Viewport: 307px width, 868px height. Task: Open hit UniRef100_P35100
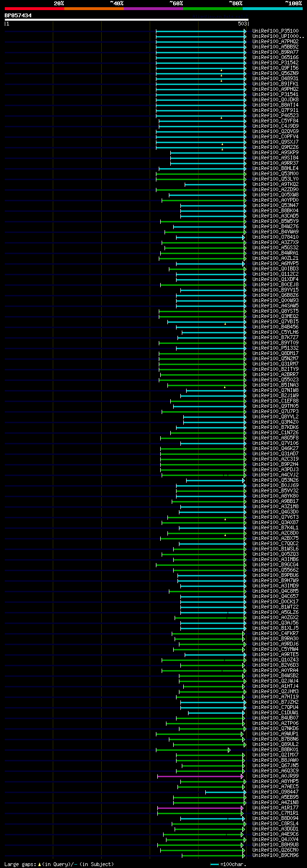click(275, 31)
